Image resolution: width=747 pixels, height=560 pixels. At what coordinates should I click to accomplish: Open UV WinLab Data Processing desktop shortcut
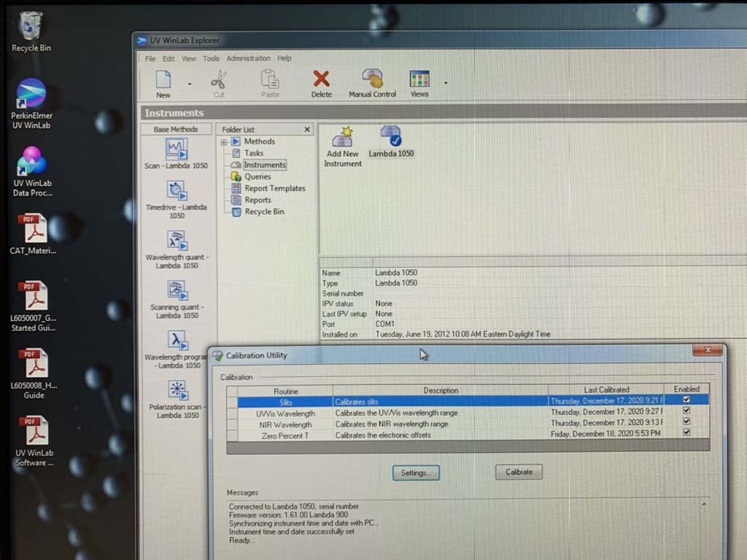coord(32,172)
